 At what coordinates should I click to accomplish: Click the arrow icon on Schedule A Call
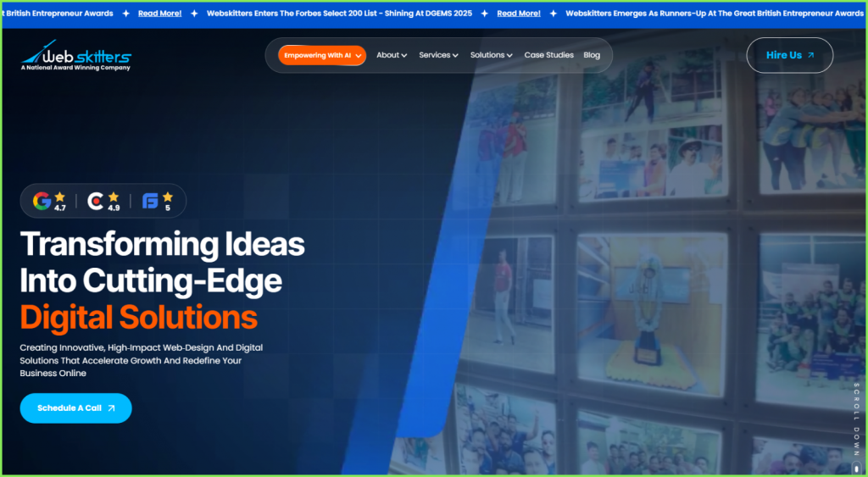coord(111,408)
